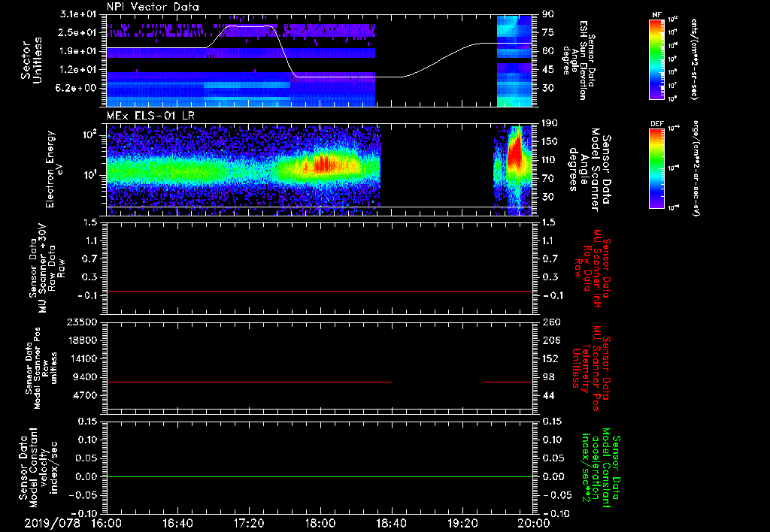Click the 152 telemetry tick label

(x=550, y=358)
